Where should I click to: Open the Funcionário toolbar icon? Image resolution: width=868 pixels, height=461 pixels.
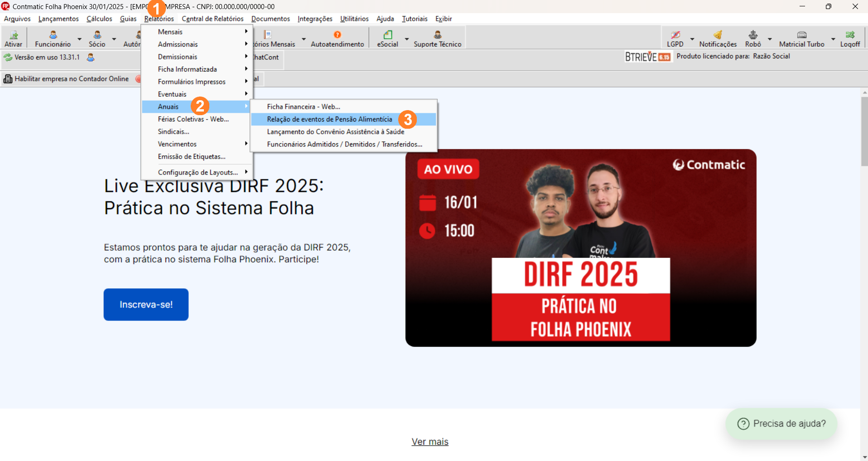(x=53, y=35)
